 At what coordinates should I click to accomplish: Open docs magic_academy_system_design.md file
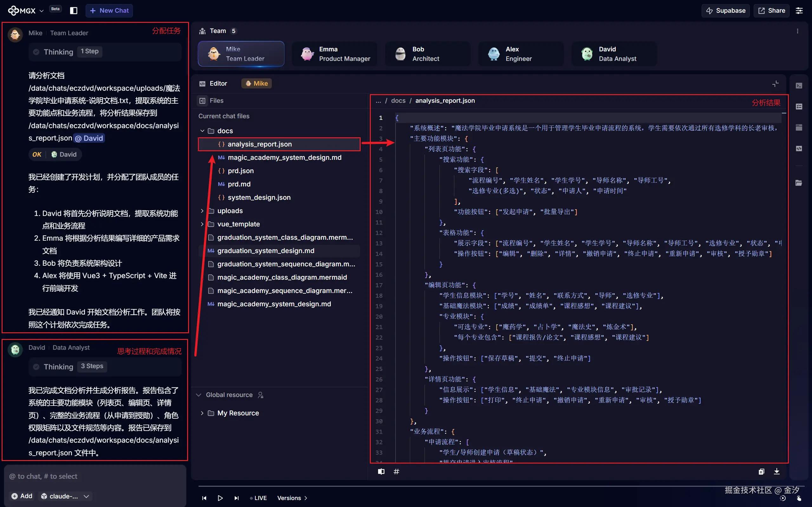279,158
